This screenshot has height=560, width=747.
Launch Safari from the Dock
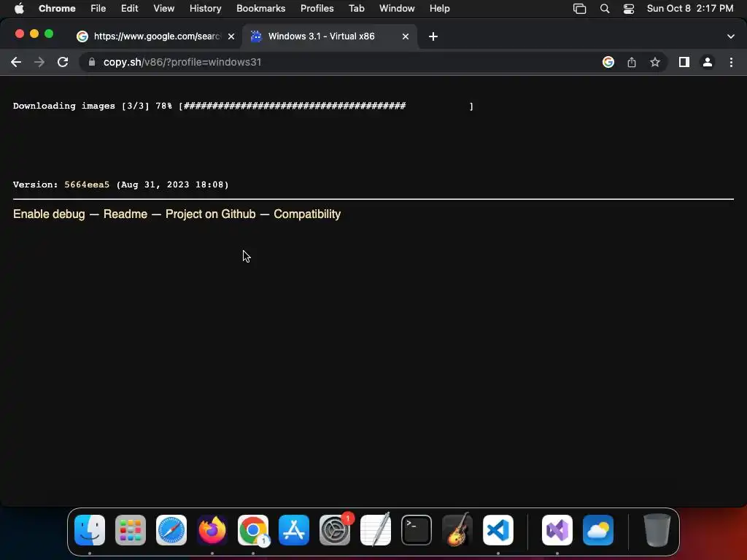pos(171,530)
